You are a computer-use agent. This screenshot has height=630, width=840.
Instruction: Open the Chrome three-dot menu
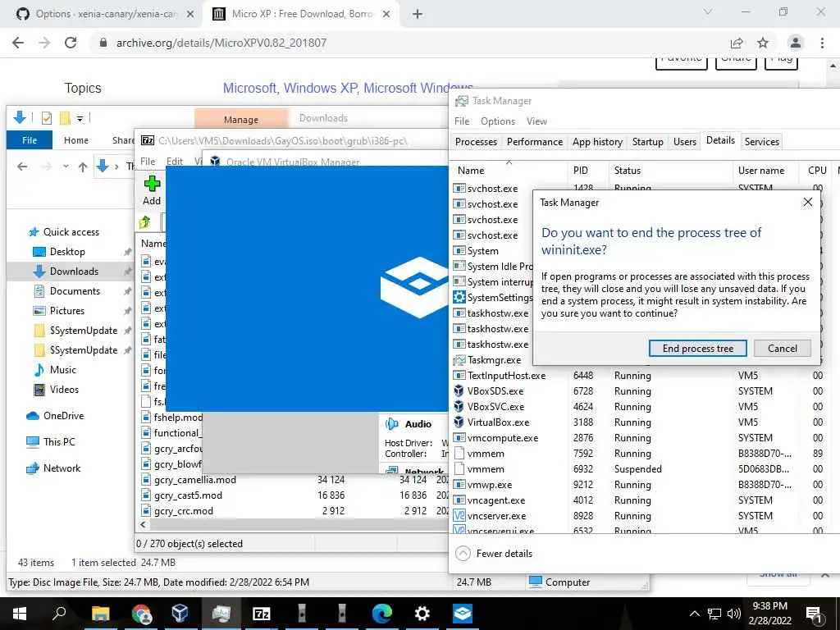coord(822,43)
